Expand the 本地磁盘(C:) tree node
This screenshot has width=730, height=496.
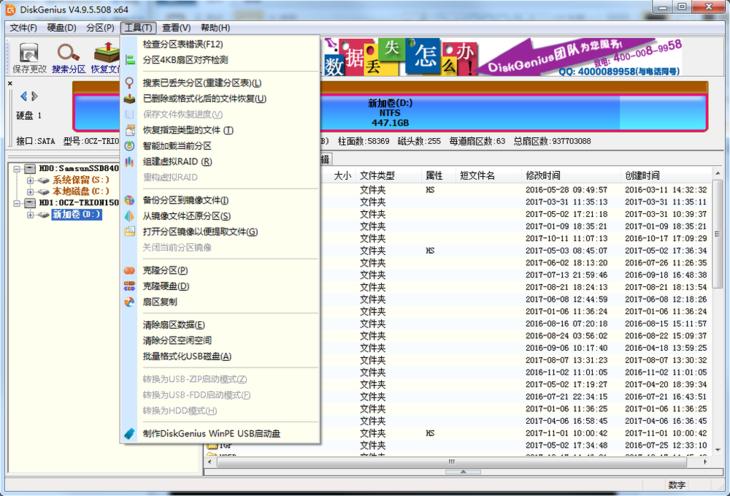coord(30,191)
